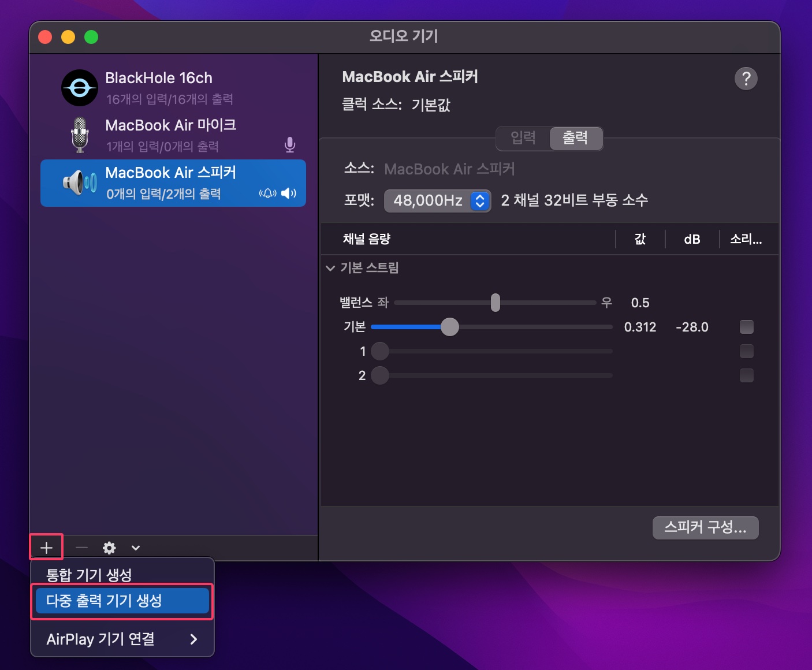Choose 다중 출력 기기 생성 menu item
Screen dimensions: 812x670
click(122, 601)
